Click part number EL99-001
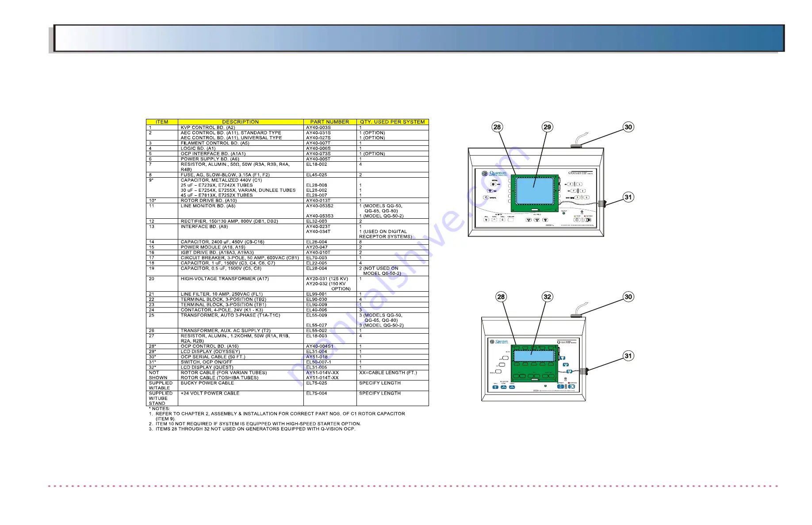 coord(317,294)
